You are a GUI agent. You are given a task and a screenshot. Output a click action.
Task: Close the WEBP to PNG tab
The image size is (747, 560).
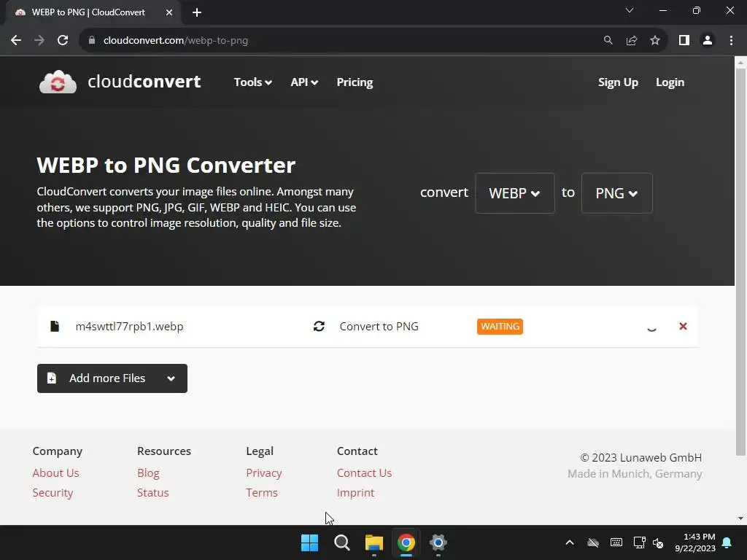coord(169,13)
